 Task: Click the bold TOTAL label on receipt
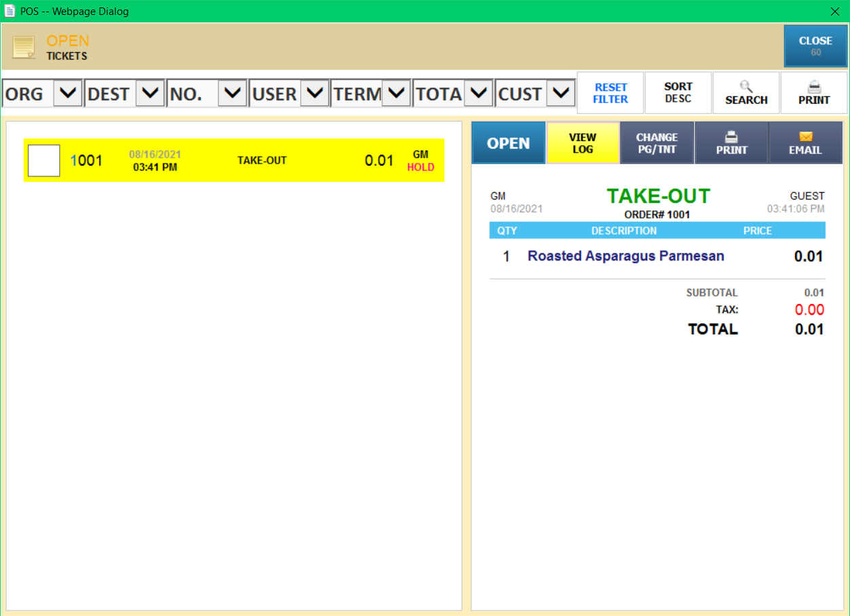point(713,330)
